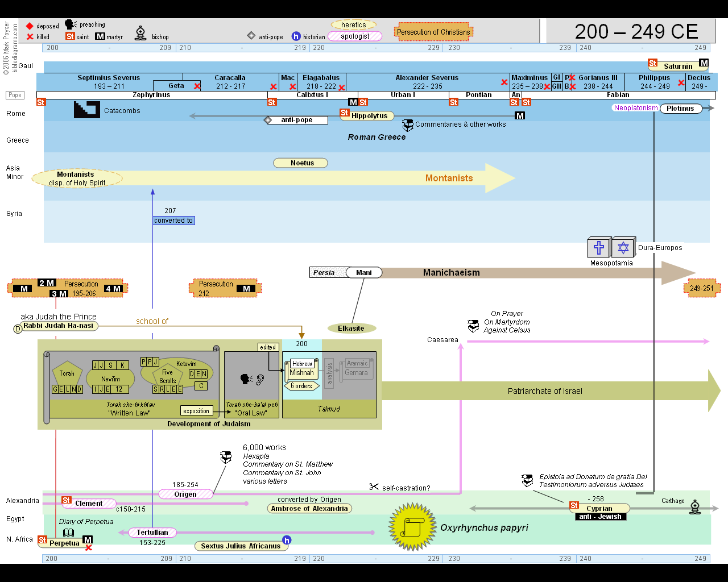Click the speaking head and ear Oral Law icon
The image size is (728, 582).
[252, 379]
